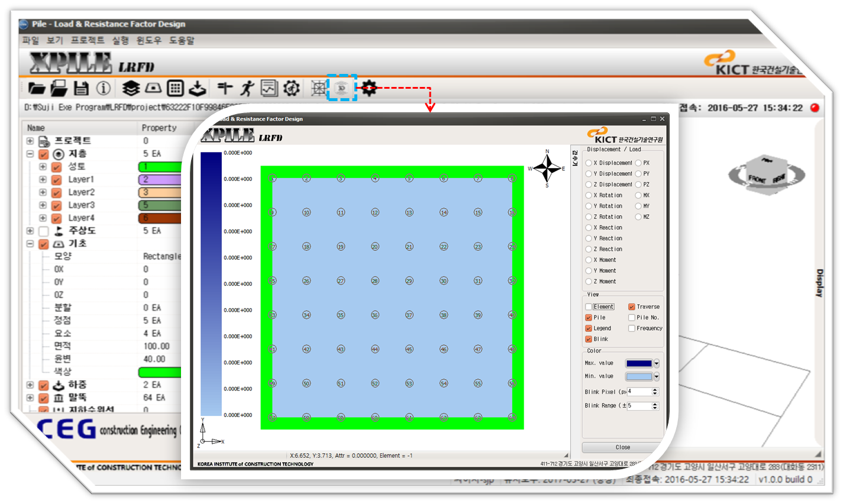
Task: Open the 보기 menu
Action: tap(54, 40)
